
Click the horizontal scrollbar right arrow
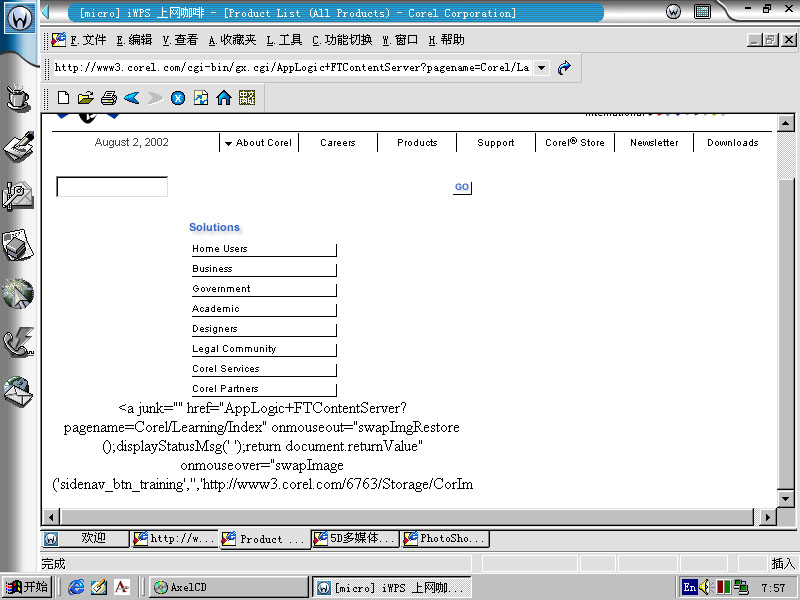[x=767, y=517]
